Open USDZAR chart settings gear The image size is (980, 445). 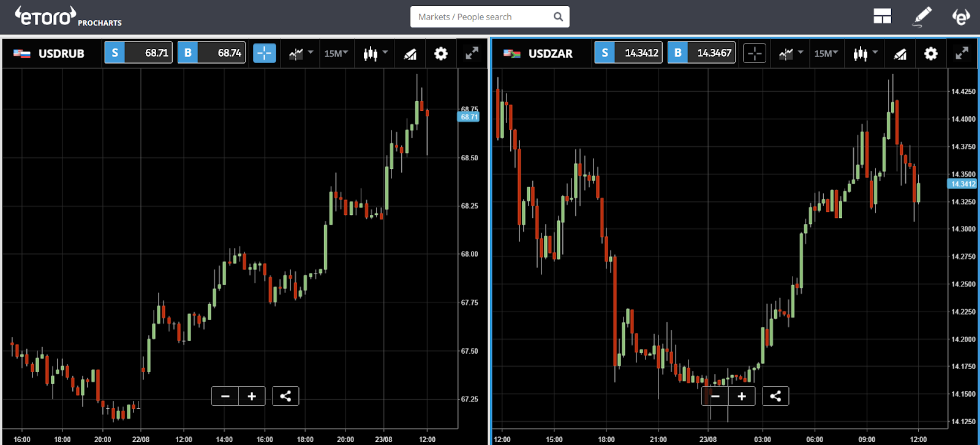pyautogui.click(x=931, y=54)
